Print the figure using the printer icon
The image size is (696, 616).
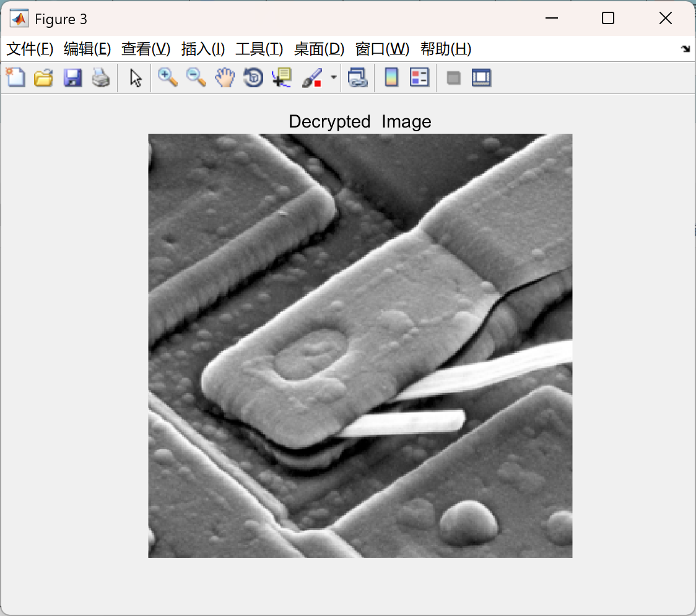pyautogui.click(x=101, y=77)
